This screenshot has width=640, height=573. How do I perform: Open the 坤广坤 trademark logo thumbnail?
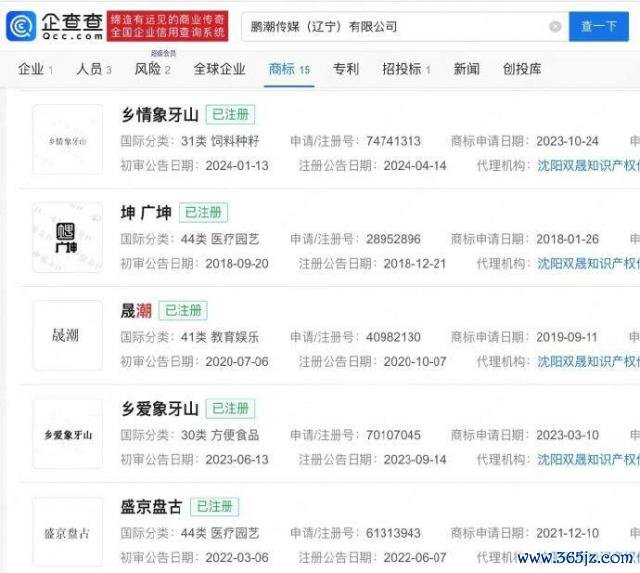point(68,238)
